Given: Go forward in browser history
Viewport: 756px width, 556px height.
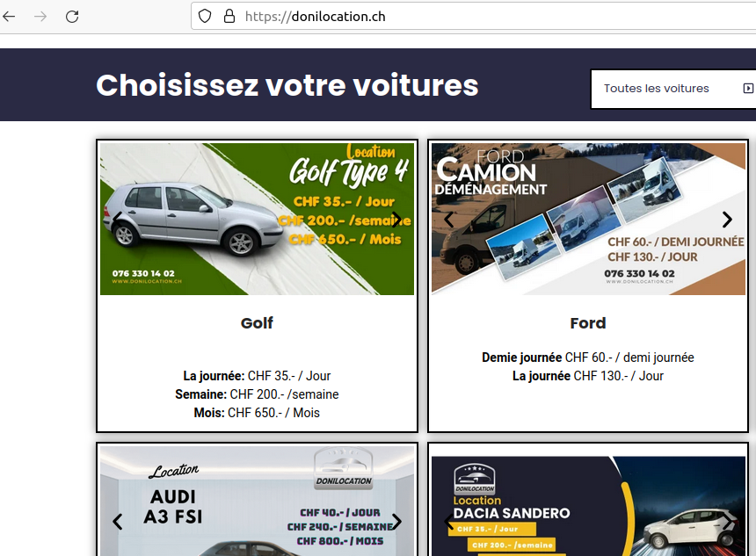Looking at the screenshot, I should pyautogui.click(x=40, y=17).
